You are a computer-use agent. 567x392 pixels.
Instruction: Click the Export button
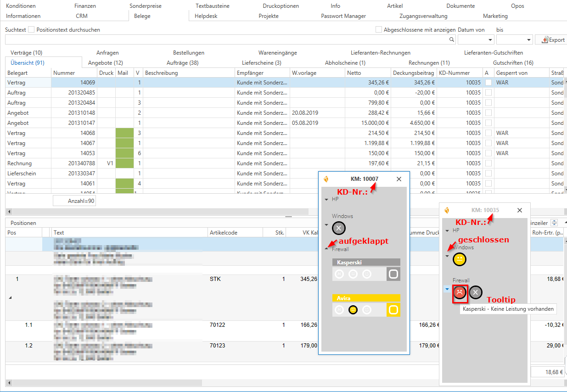[553, 40]
